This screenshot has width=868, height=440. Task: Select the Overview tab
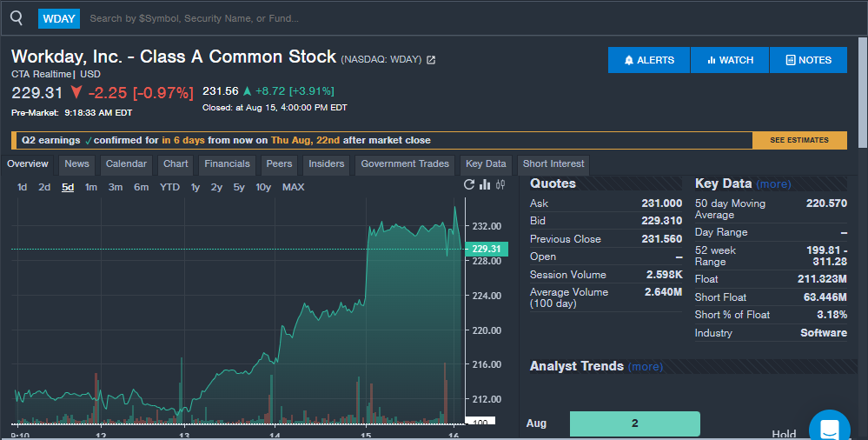[x=28, y=164]
